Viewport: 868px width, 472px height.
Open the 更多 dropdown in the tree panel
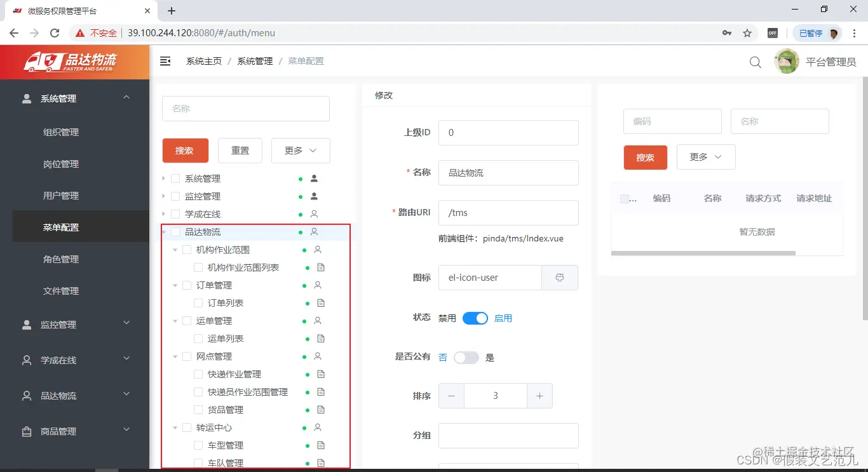pos(300,151)
